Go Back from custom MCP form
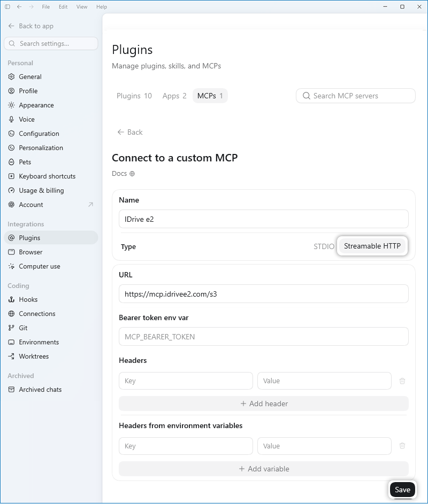Viewport: 428px width, 504px height. [x=130, y=132]
